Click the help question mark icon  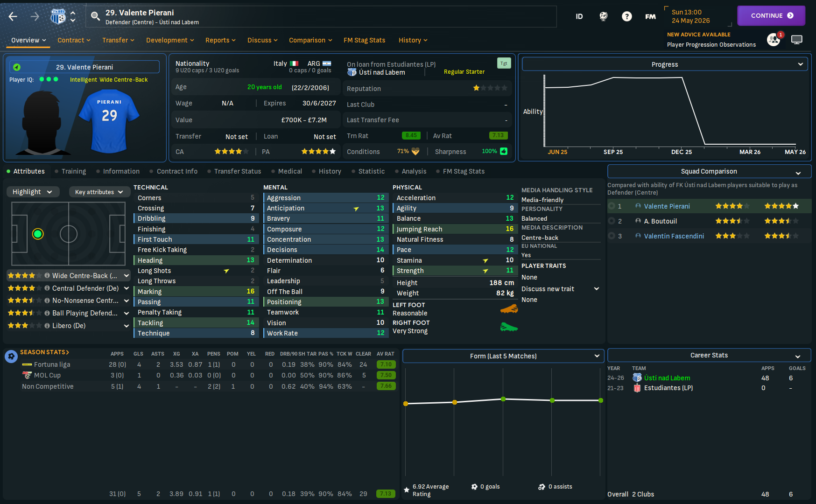pyautogui.click(x=626, y=16)
